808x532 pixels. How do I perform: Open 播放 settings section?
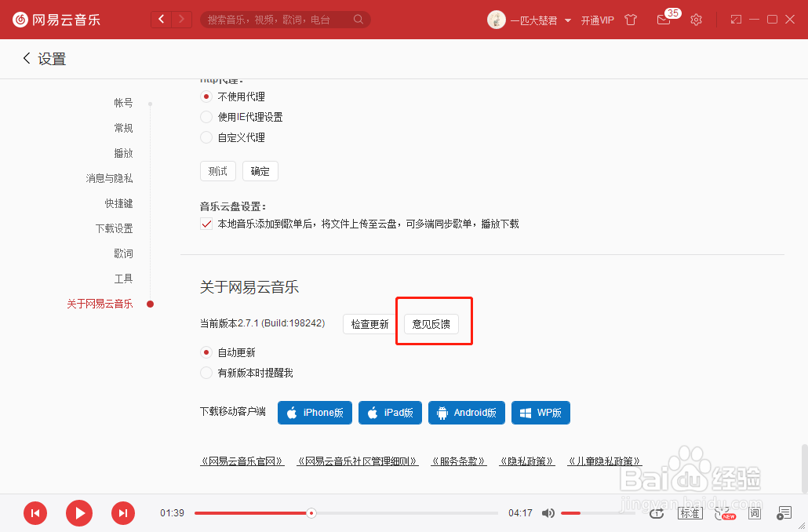click(124, 153)
